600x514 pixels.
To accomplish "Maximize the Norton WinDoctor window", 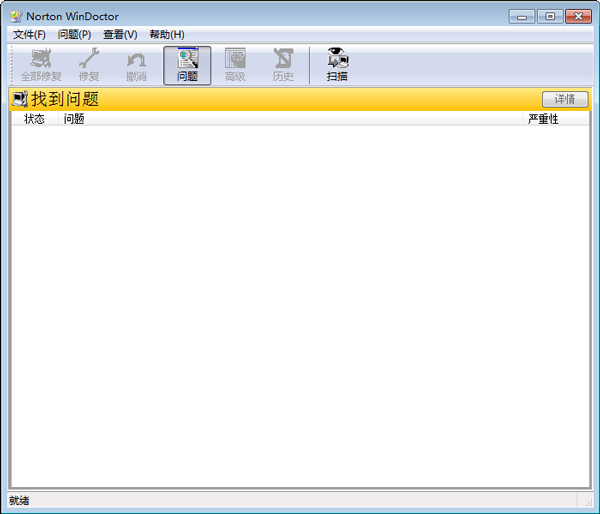I will (550, 16).
